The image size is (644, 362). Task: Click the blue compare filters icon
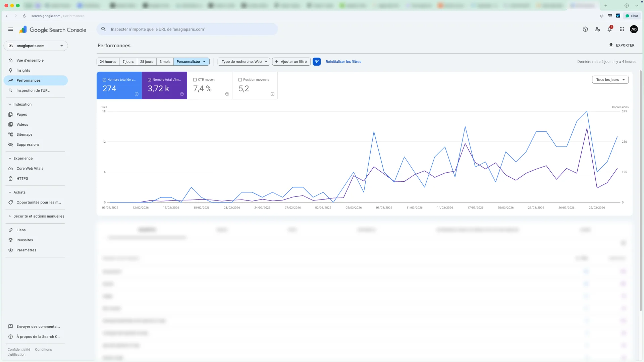(317, 62)
